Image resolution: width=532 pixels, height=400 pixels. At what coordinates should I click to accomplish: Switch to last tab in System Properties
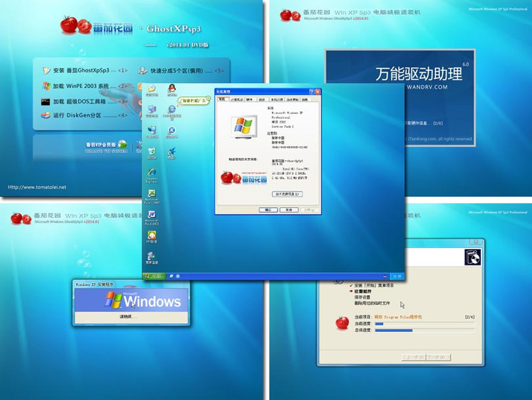[305, 99]
